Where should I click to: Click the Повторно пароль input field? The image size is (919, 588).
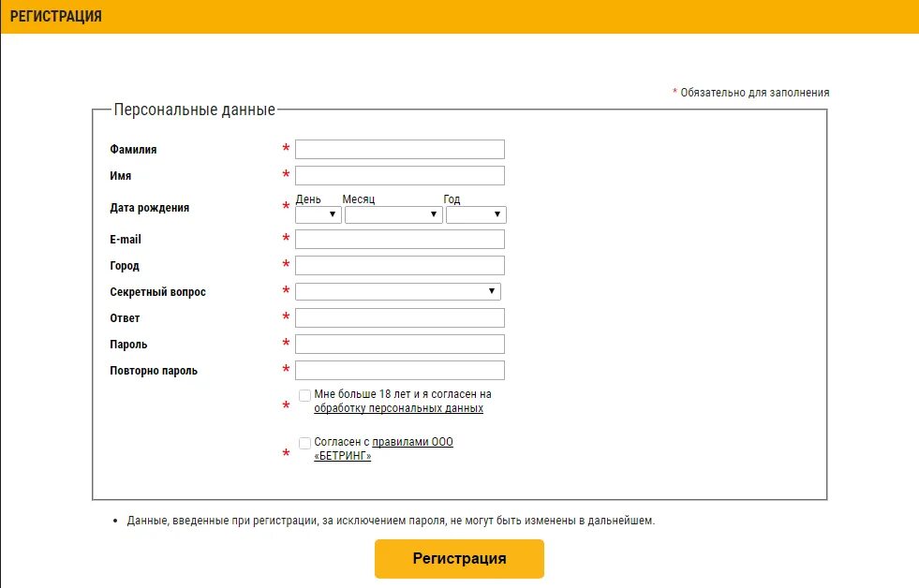point(400,371)
